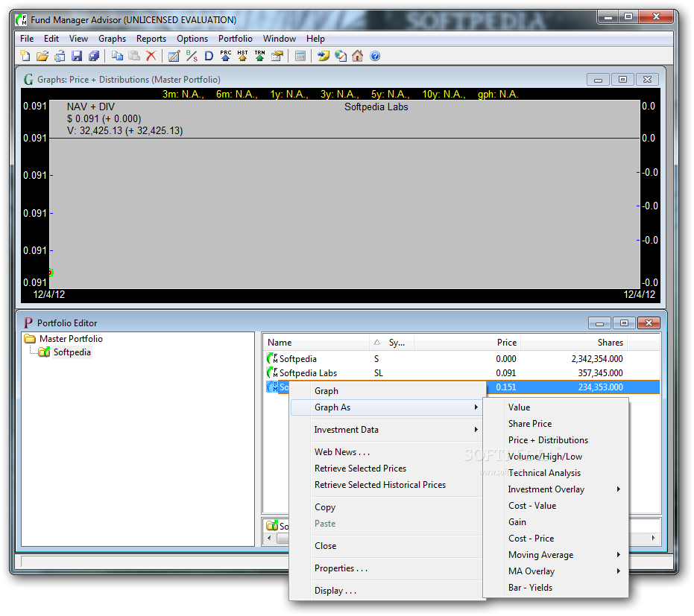The height and width of the screenshot is (616, 694).
Task: Sort by the Shares column header
Action: click(x=574, y=343)
